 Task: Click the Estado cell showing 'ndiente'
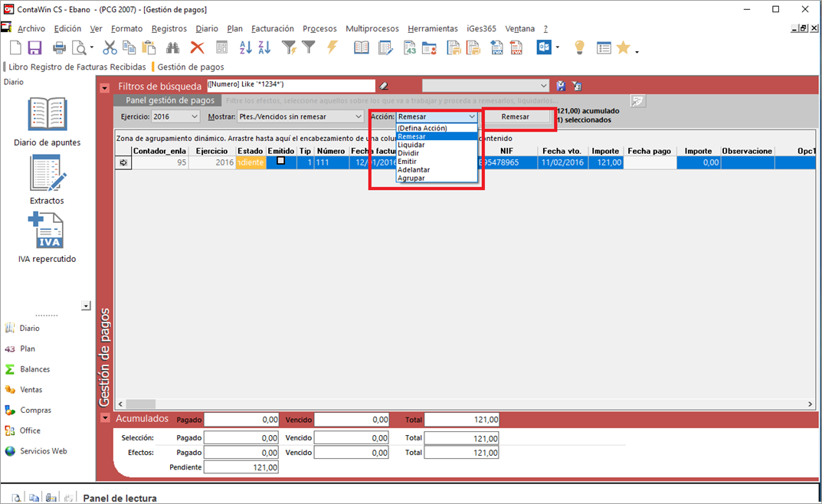(251, 162)
